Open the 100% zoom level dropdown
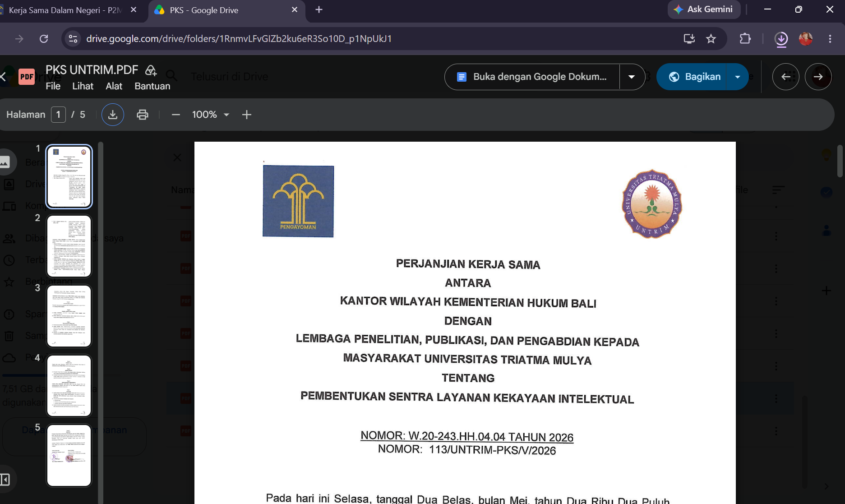Viewport: 845px width, 504px height. click(x=211, y=115)
